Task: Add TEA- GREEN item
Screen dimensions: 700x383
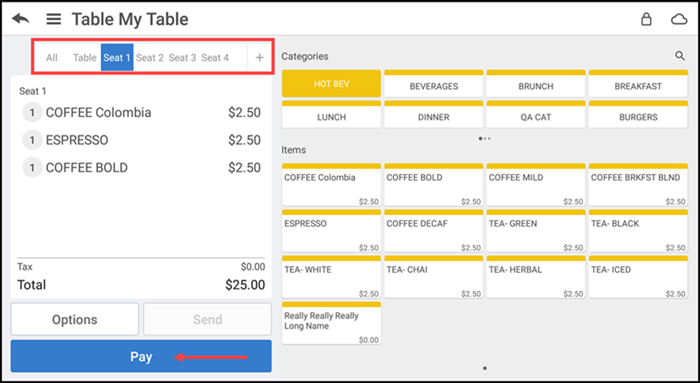Action: coord(536,231)
